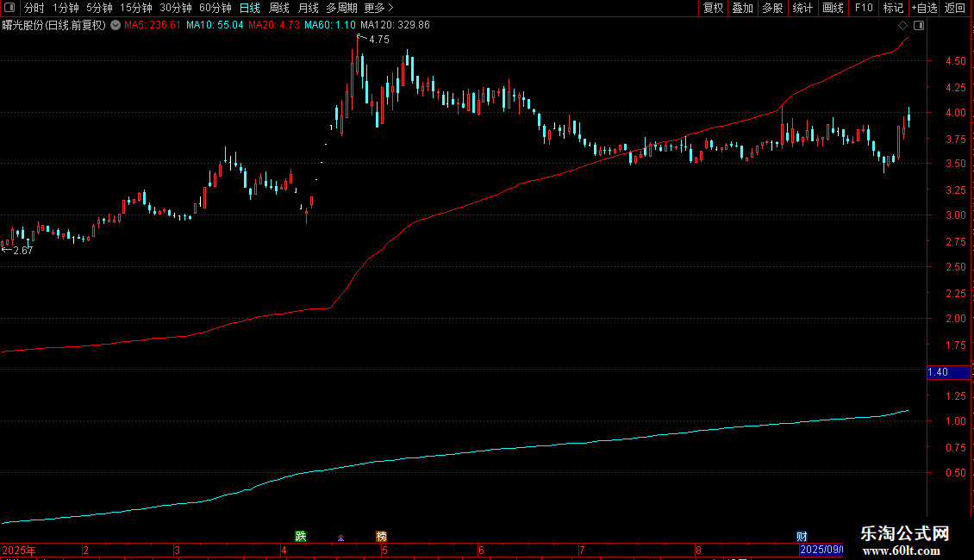Viewport: 974px width, 560px height.
Task: Open the 画线 drawing tools
Action: pyautogui.click(x=833, y=8)
